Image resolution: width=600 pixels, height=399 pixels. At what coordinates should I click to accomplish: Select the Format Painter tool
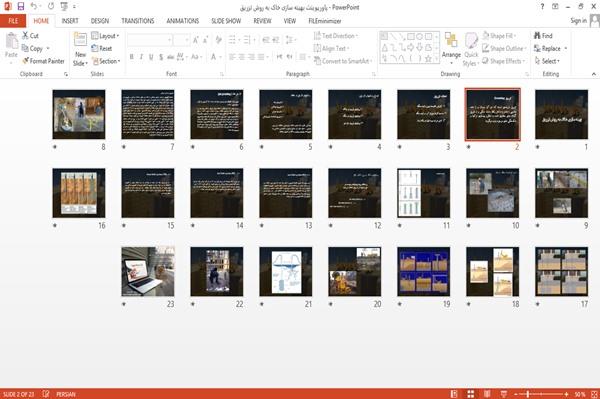[43, 61]
